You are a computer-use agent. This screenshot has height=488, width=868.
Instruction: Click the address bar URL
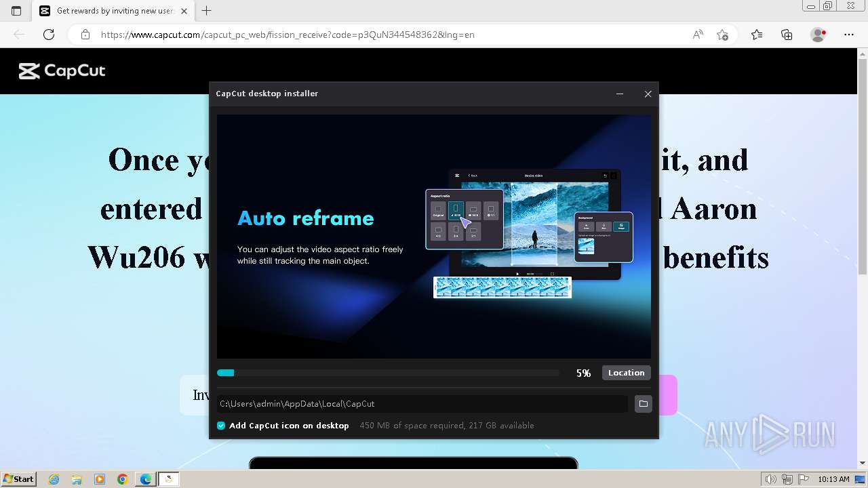click(x=288, y=35)
